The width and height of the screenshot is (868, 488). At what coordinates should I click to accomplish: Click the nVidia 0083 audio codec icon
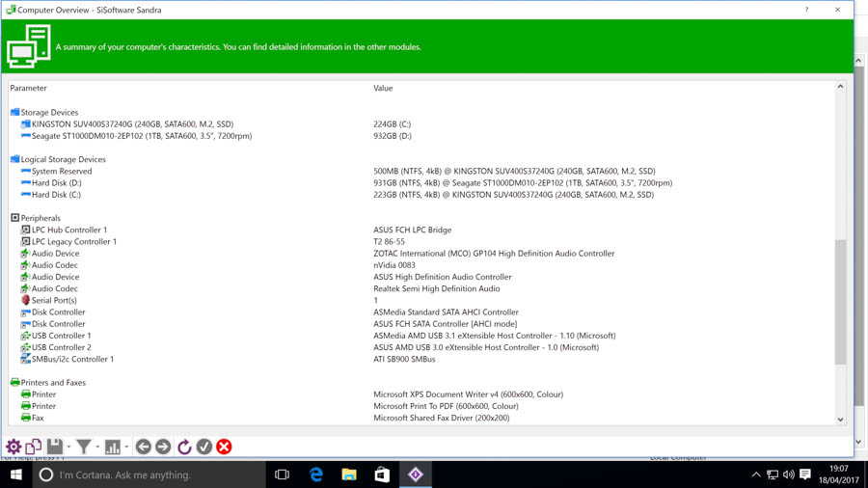point(25,265)
